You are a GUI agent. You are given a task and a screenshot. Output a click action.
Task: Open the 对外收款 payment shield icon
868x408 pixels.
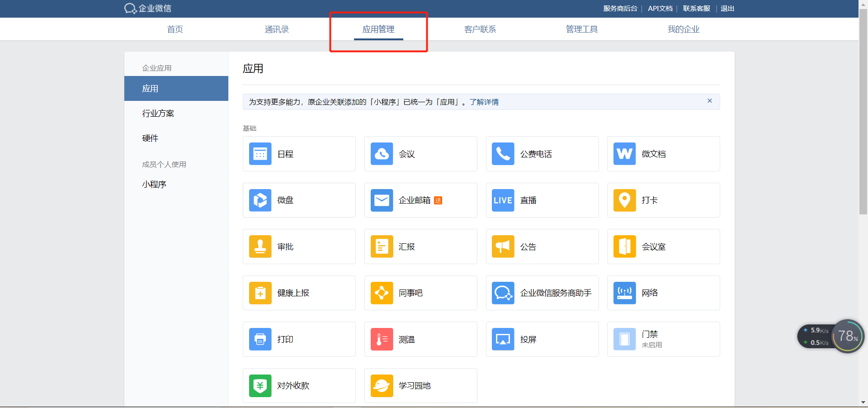click(260, 386)
